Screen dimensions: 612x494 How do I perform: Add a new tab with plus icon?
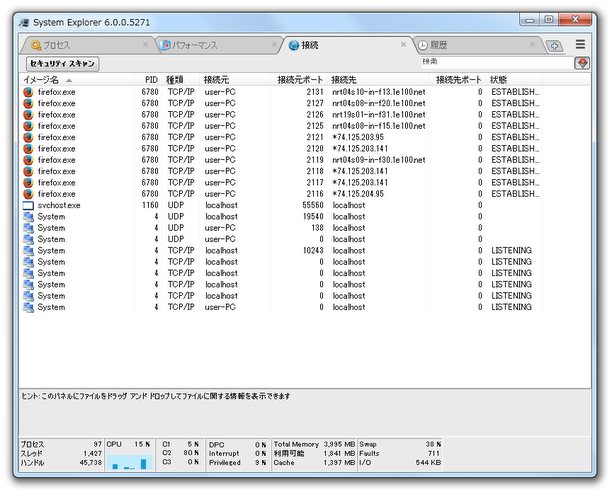554,46
